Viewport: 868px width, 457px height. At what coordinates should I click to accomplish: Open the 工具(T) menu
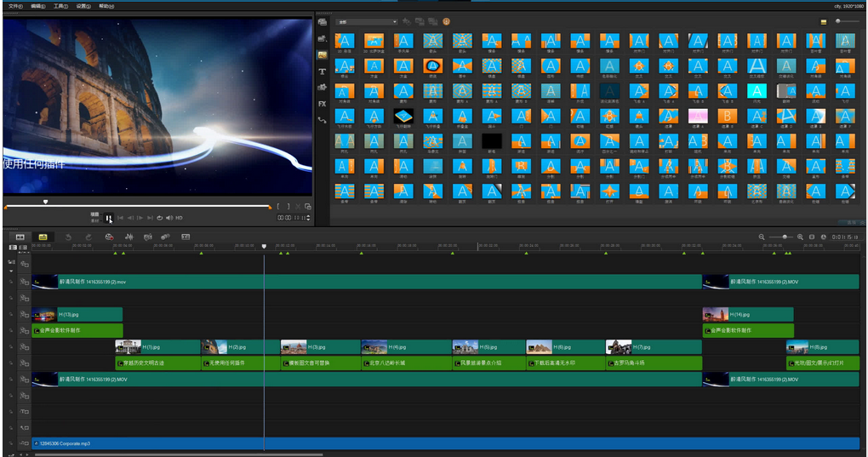pyautogui.click(x=60, y=6)
